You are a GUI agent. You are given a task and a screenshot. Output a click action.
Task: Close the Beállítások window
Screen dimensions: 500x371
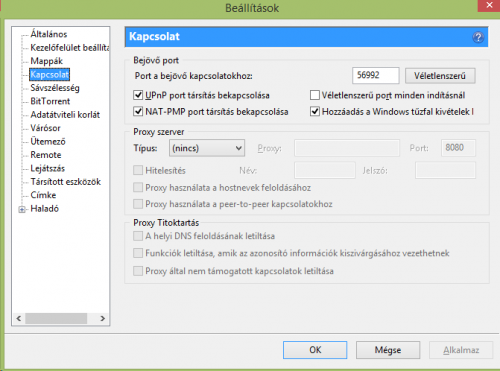489,6
